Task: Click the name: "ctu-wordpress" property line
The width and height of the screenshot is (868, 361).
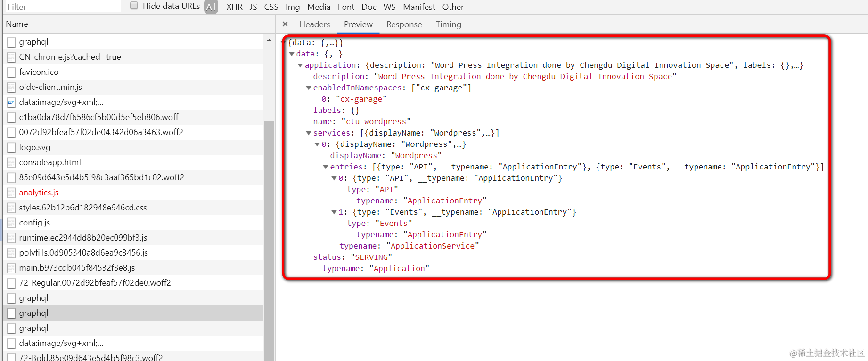Action: 362,122
